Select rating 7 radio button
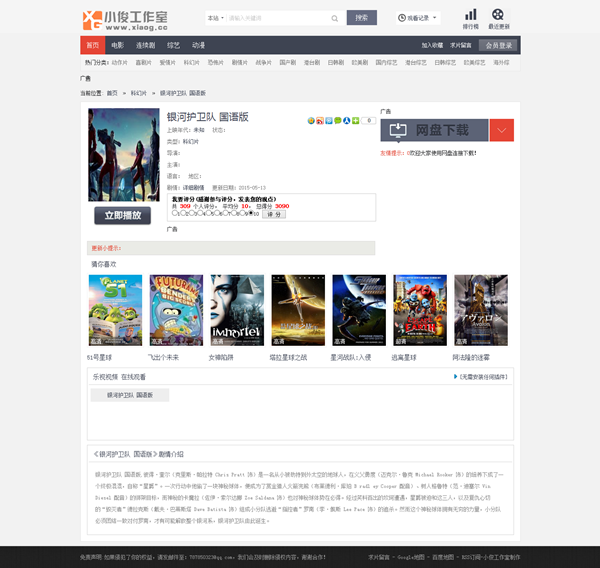The width and height of the screenshot is (600, 568). 225,213
